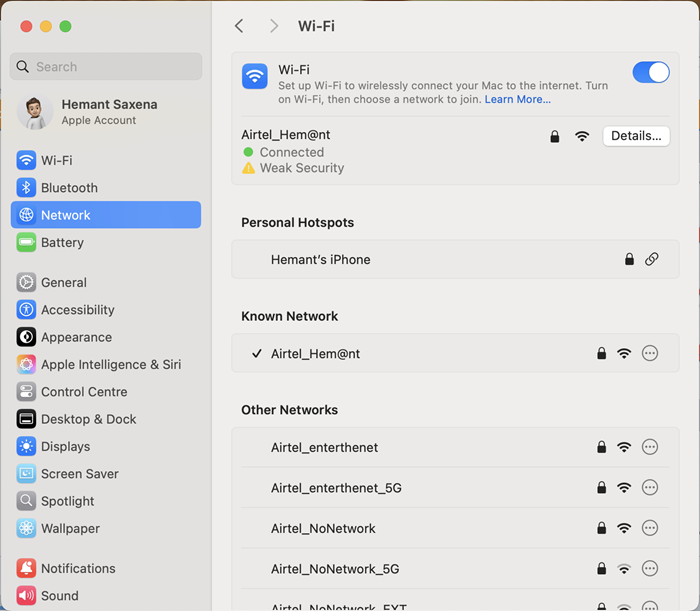Select known network Airtel_Hem@nt row
The height and width of the screenshot is (611, 700).
[455, 353]
